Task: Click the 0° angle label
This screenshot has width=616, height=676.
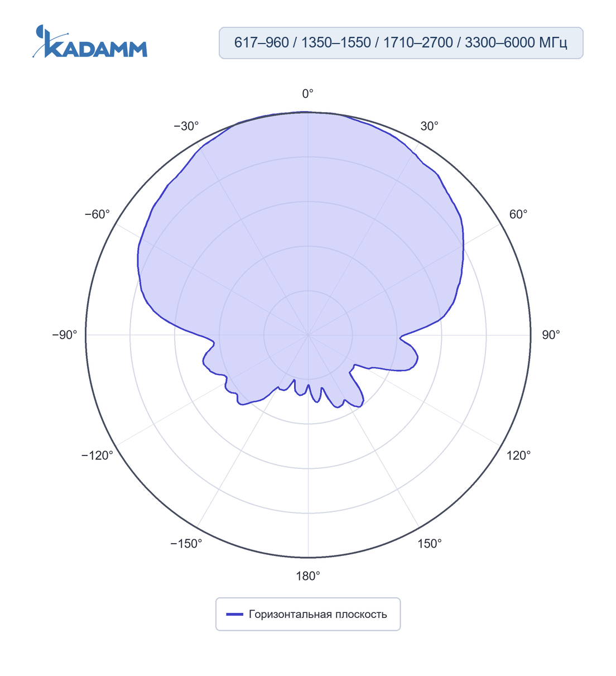Action: [x=308, y=94]
